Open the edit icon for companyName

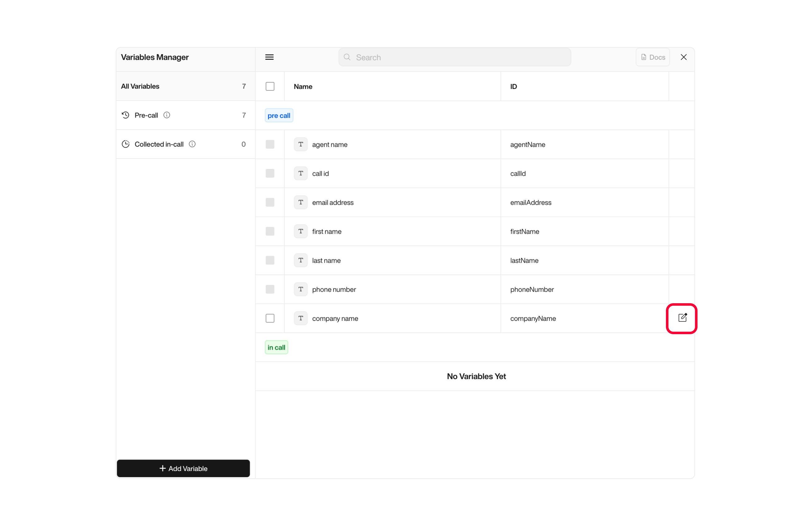pyautogui.click(x=682, y=318)
